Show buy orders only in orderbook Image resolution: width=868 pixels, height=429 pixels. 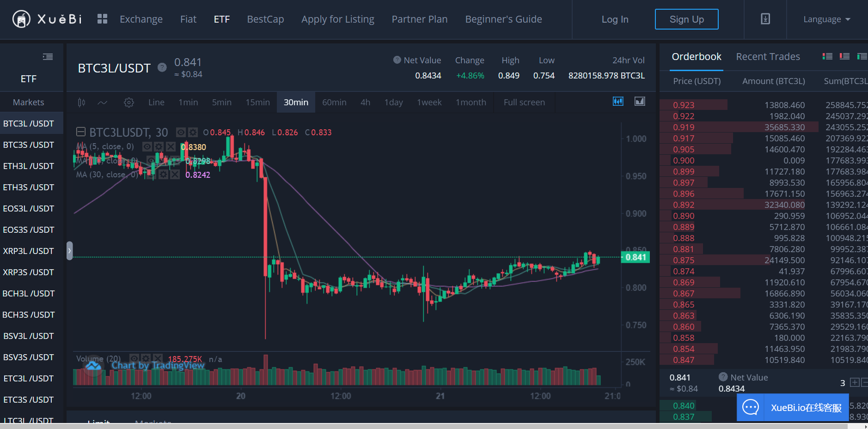(x=862, y=56)
